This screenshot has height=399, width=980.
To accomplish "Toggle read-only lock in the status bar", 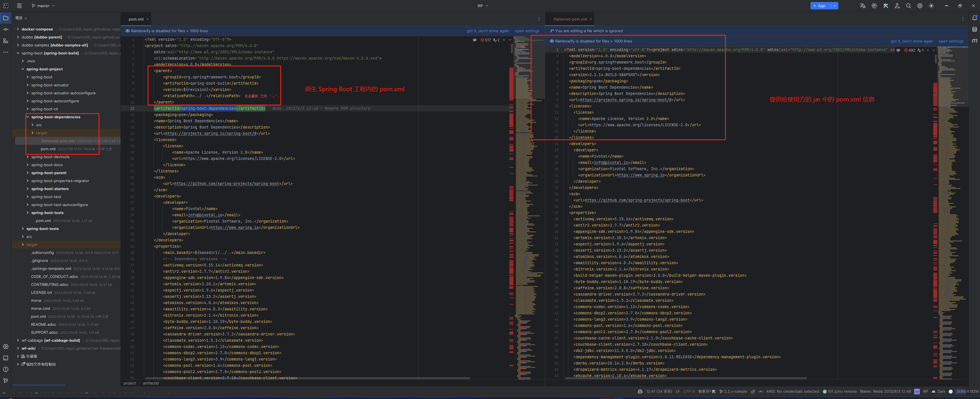I will click(x=752, y=391).
